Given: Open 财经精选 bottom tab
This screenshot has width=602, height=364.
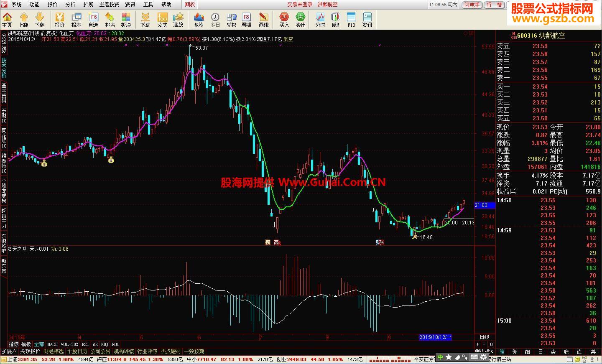Looking at the screenshot, I should coord(54,351).
